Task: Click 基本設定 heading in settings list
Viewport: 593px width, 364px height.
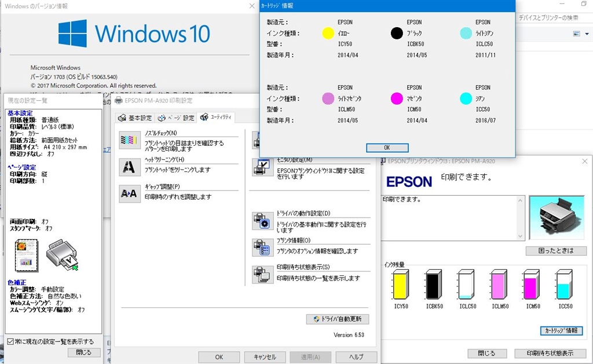Action: tap(20, 113)
